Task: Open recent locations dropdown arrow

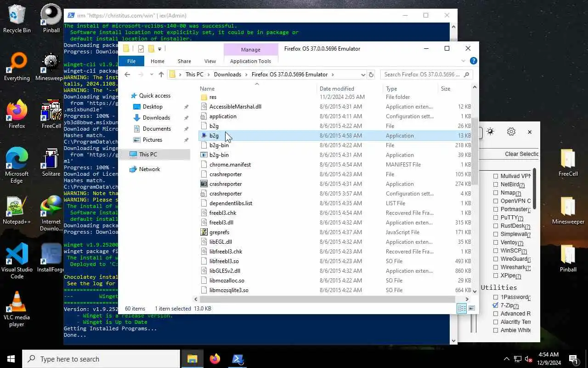Action: click(x=151, y=75)
